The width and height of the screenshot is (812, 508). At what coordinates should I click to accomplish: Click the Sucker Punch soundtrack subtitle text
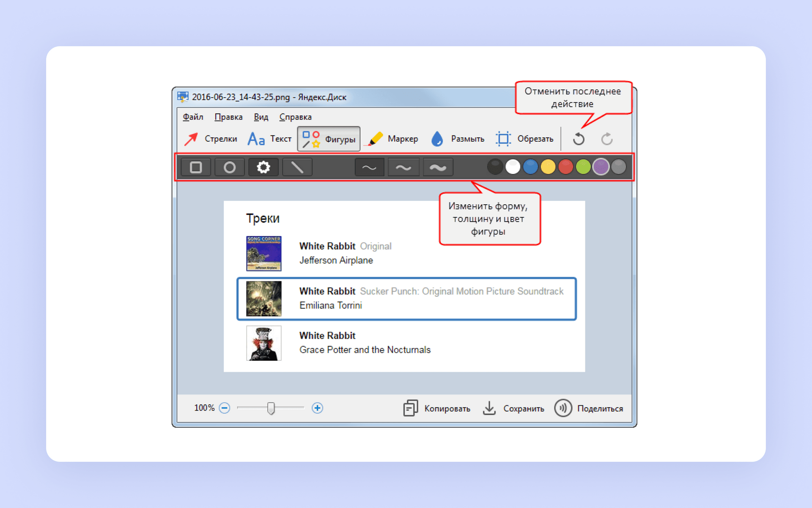click(x=462, y=291)
